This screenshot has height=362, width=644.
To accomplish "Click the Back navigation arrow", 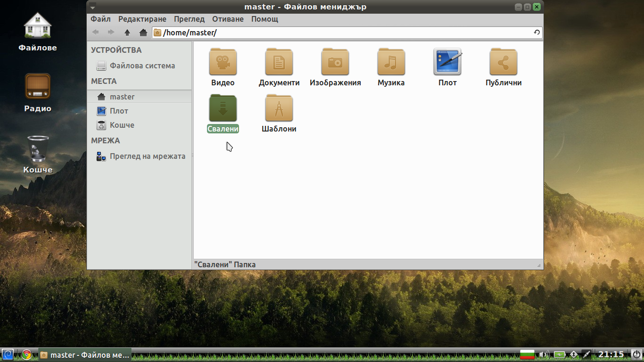I will 96,33.
